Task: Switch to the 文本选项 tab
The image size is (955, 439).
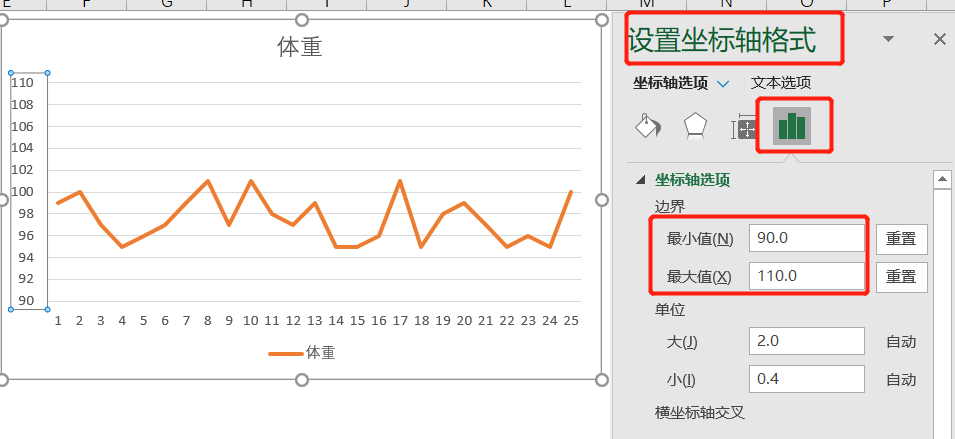Action: [x=781, y=83]
